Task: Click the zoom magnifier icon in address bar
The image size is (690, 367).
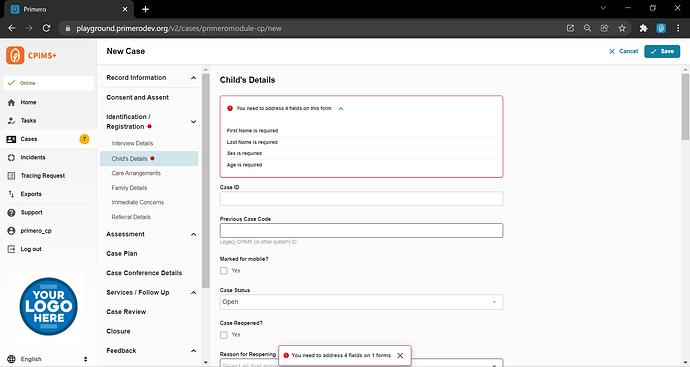Action: point(587,28)
